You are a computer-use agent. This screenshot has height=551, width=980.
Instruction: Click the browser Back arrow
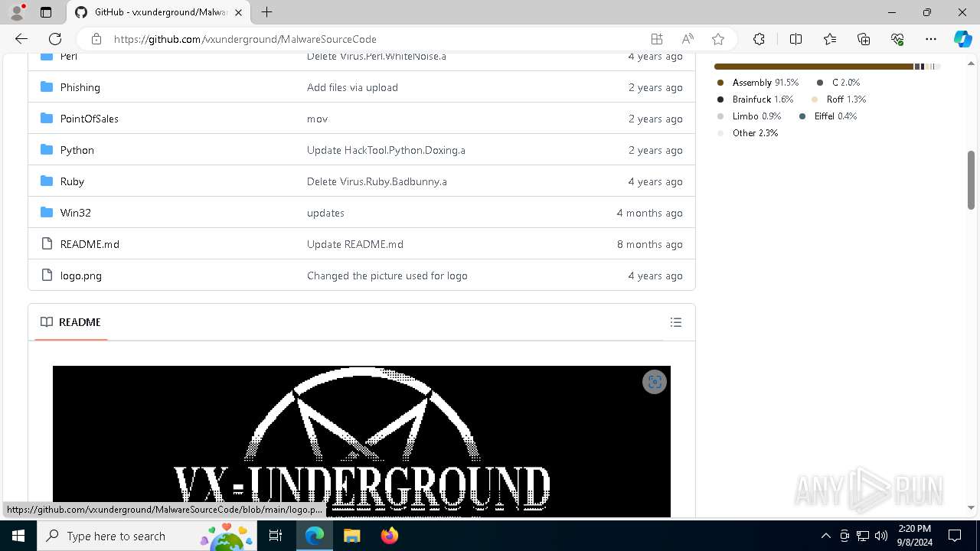click(x=21, y=39)
